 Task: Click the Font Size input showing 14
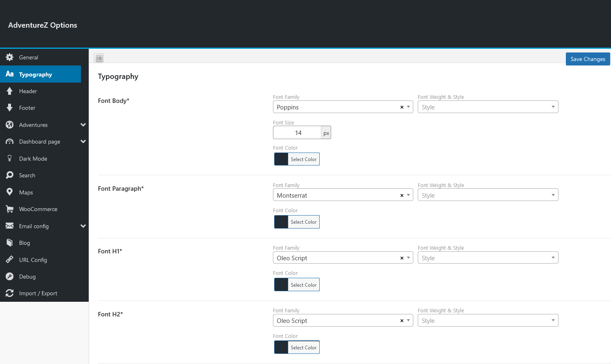297,133
